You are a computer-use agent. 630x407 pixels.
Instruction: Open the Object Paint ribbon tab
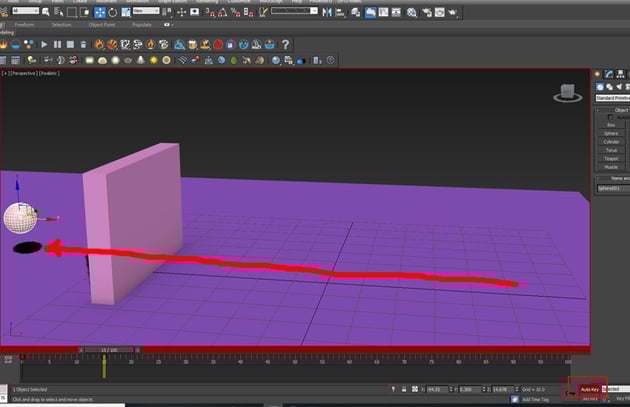point(101,24)
